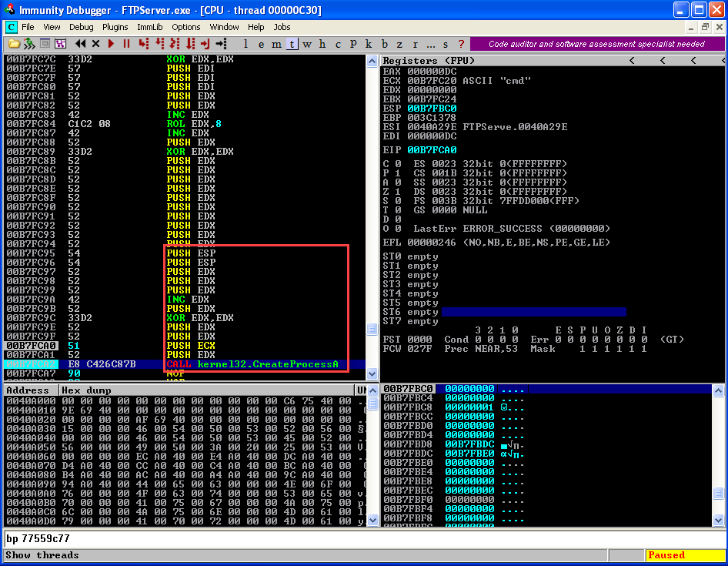Viewport: 728px width, 566px height.
Task: Click EIP register value 00B7FCA0
Action: (x=432, y=150)
